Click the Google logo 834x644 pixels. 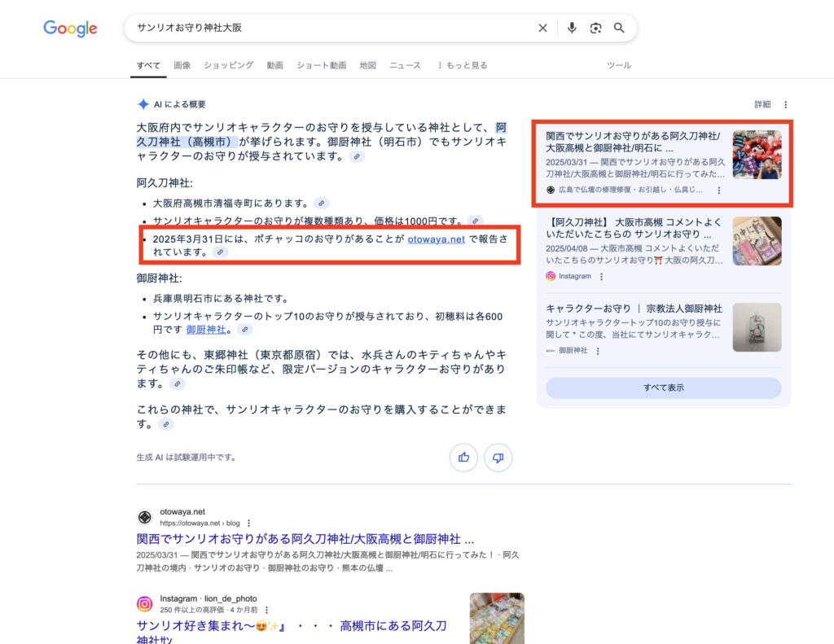pos(70,28)
